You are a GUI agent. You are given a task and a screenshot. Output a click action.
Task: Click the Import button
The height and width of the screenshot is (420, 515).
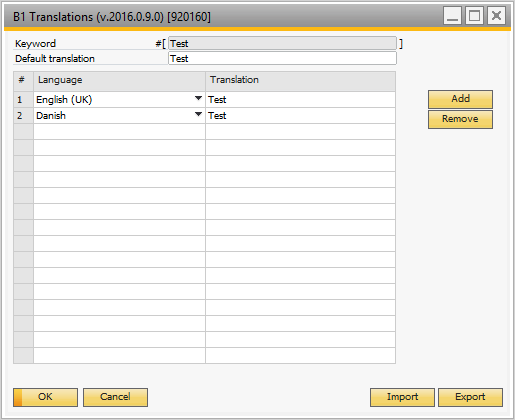[402, 397]
